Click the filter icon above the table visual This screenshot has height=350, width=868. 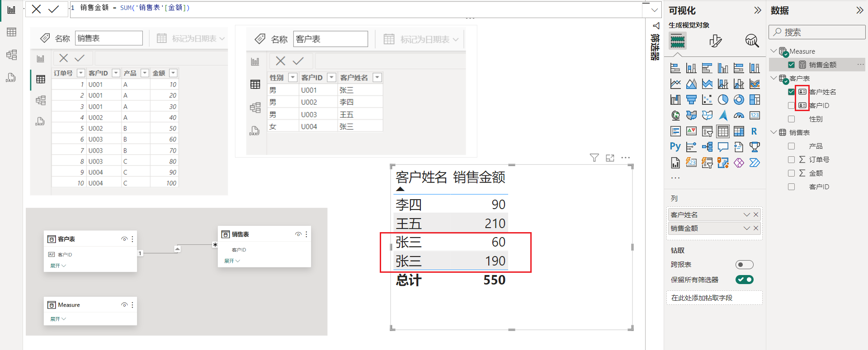(x=594, y=158)
